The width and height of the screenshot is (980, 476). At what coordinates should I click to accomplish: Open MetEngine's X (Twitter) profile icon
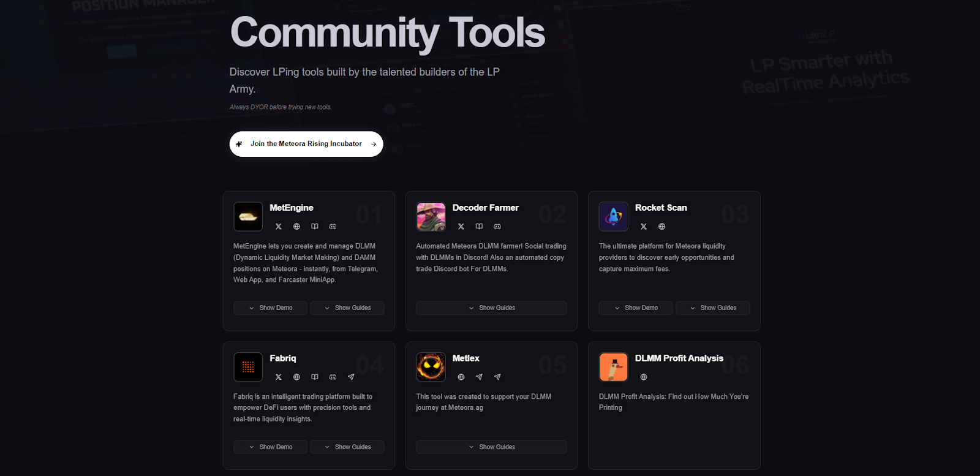coord(279,227)
